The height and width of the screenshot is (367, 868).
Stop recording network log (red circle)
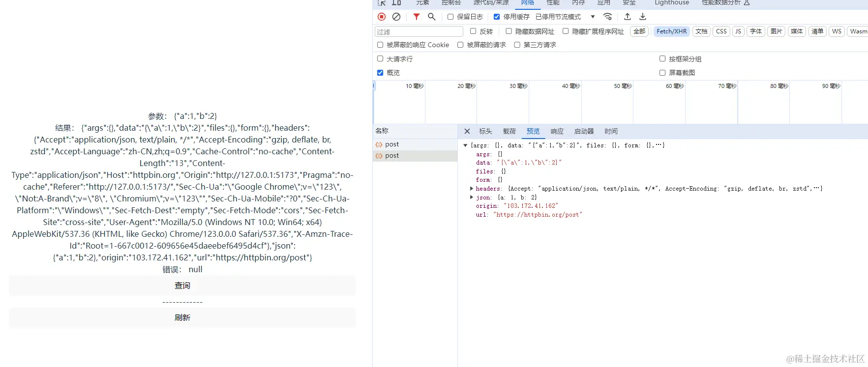pos(382,17)
